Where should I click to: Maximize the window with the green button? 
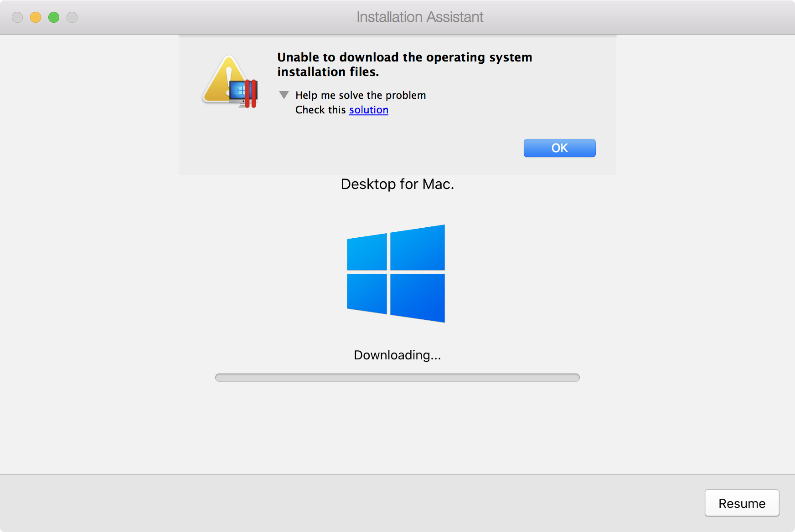(54, 17)
